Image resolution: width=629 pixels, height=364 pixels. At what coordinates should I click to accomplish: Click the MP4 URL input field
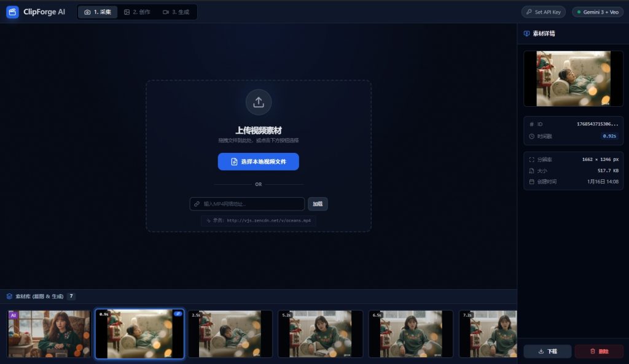tap(248, 204)
